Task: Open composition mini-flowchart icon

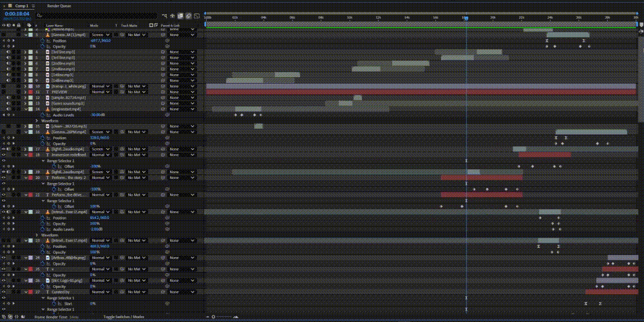Action: 166,15
